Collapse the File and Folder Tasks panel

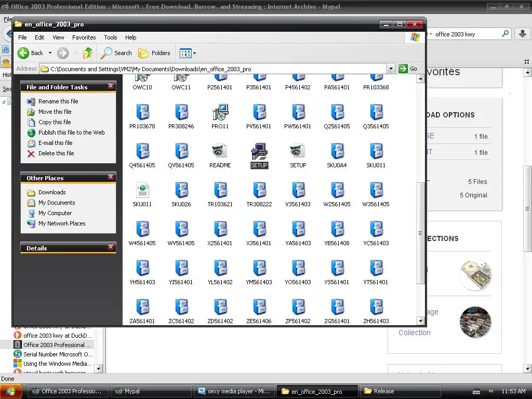pyautogui.click(x=111, y=86)
